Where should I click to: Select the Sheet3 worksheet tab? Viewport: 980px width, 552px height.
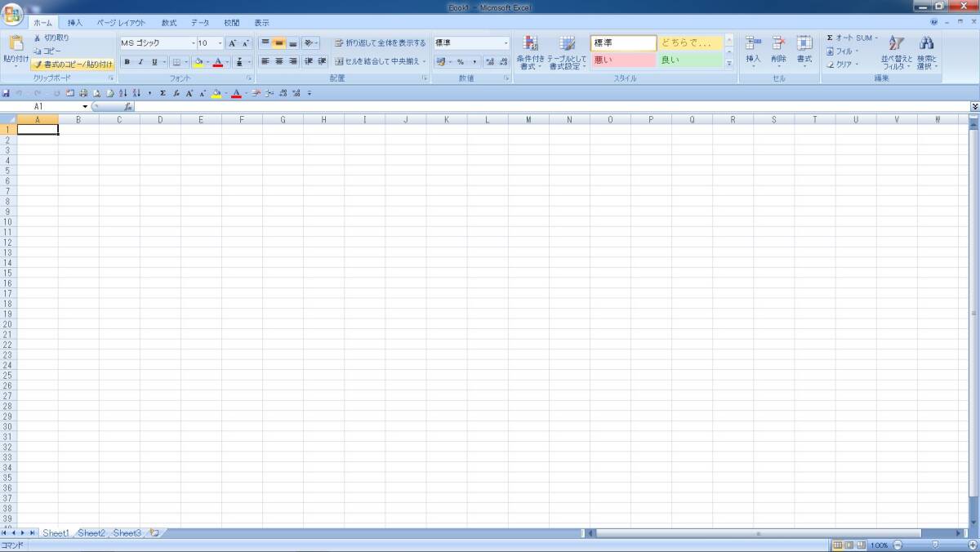(x=127, y=533)
